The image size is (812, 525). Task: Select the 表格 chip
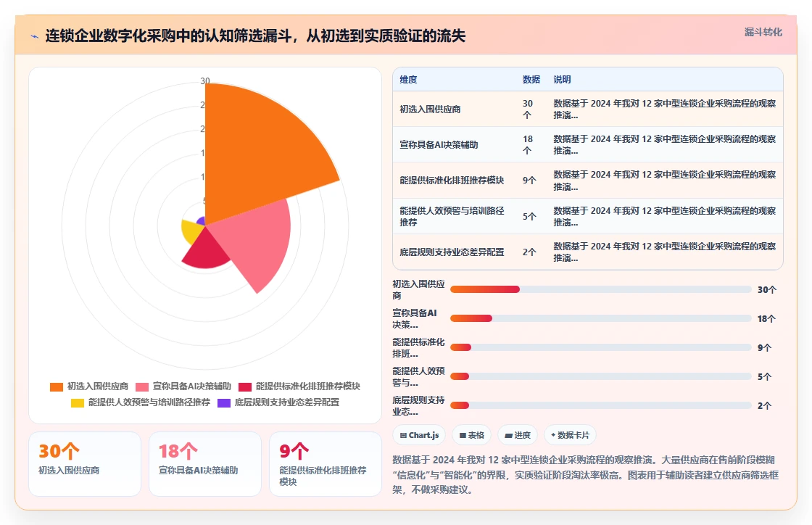pos(472,435)
